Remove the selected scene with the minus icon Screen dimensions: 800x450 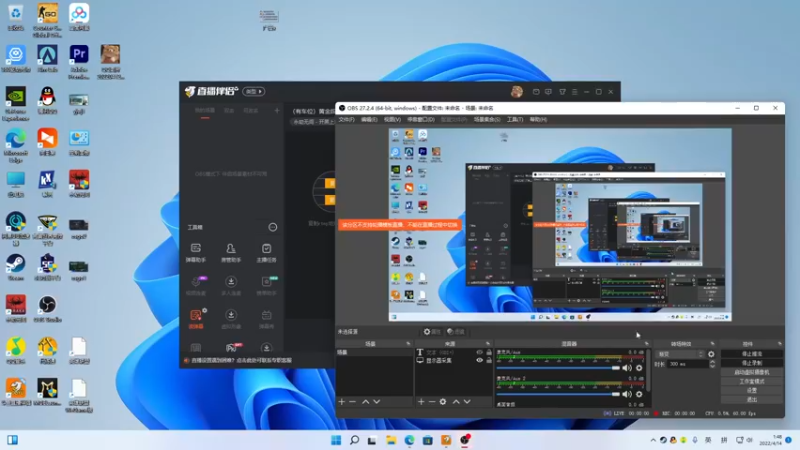coord(353,402)
